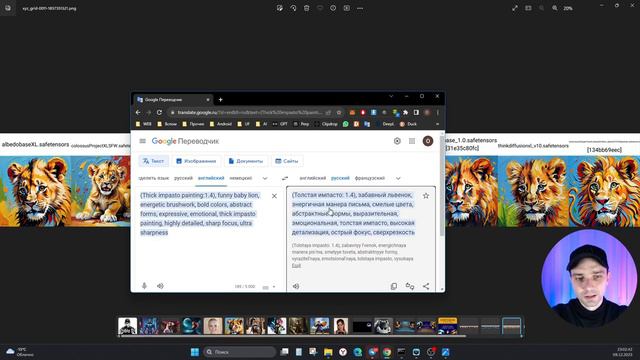Screen dimensions: 640x360
Task: Open a new Chrome tab
Action: pos(220,100)
